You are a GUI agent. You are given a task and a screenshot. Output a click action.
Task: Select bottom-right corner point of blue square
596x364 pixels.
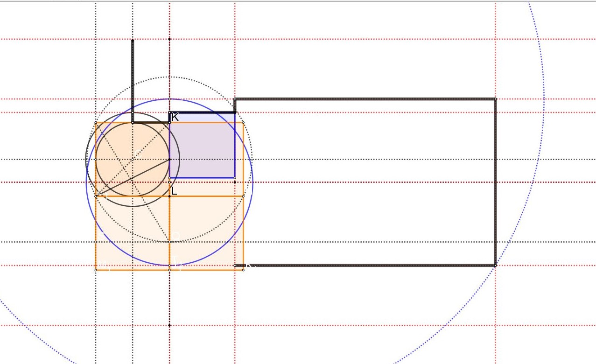(235, 178)
